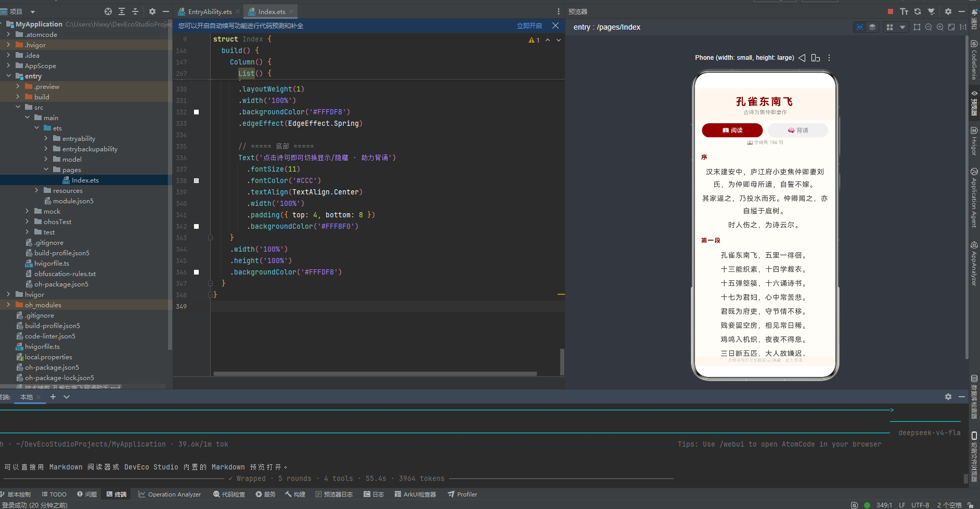Click the UTF-8 encoding in status bar
980x509 pixels.
coord(920,505)
